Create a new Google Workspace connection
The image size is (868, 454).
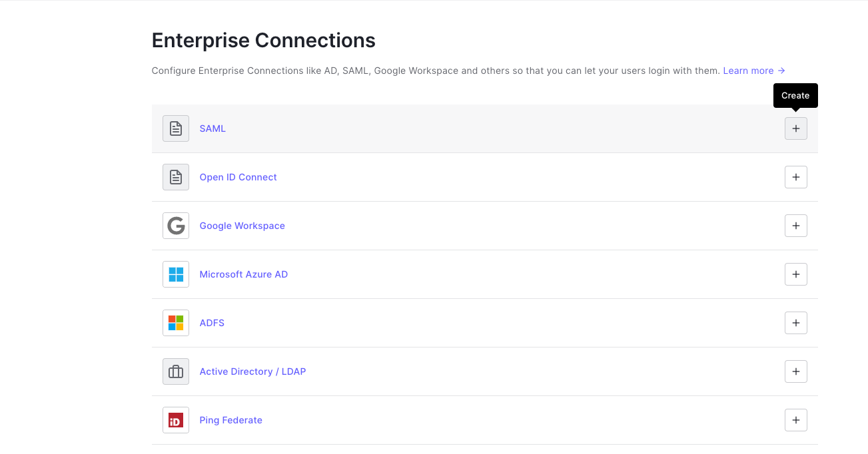[x=795, y=225]
